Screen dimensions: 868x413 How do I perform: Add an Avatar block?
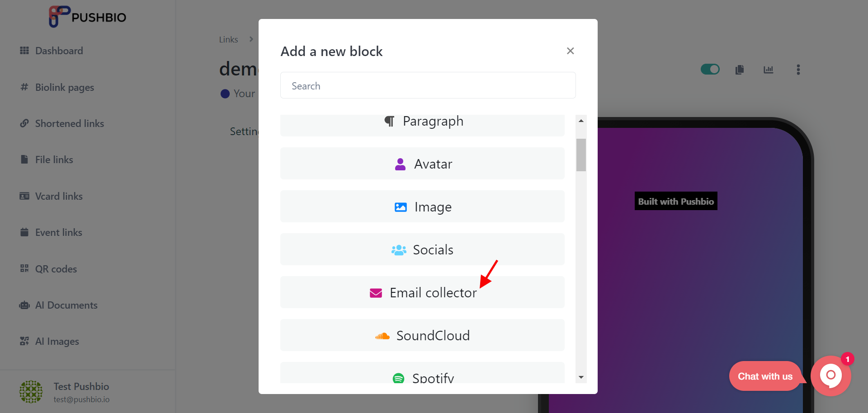[x=422, y=164]
